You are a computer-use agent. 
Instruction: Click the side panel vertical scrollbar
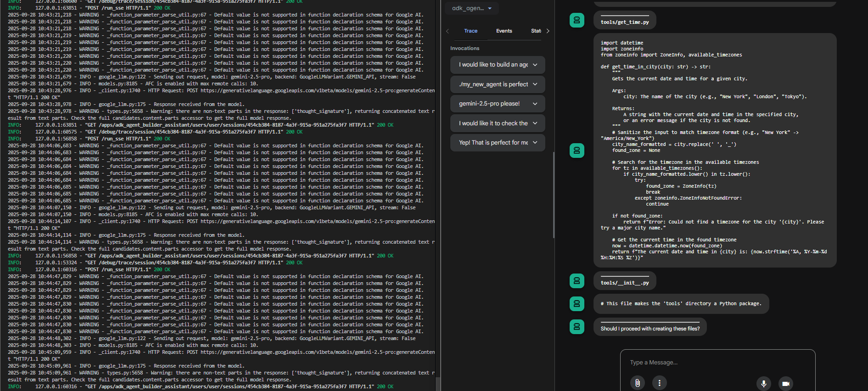(x=554, y=195)
